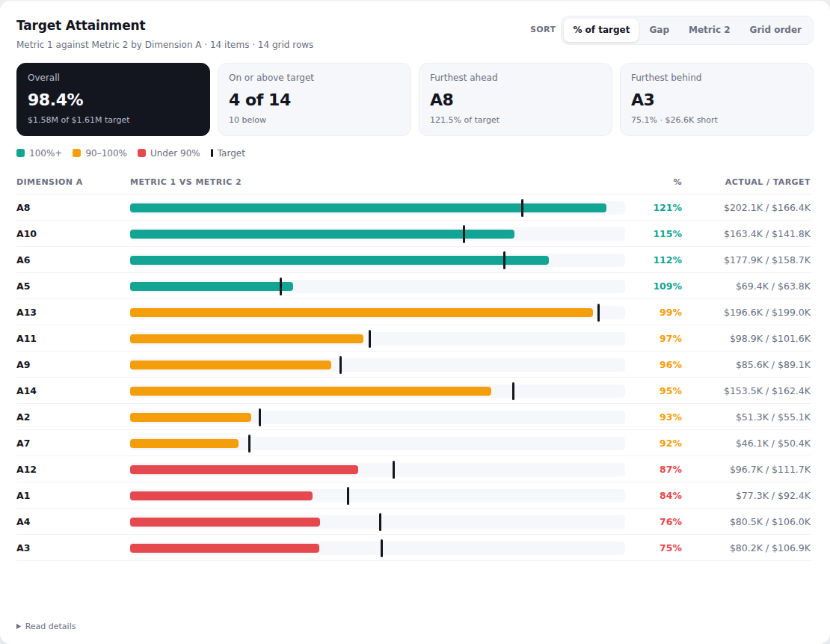
Task: Click the A3 red progress bar
Action: [224, 549]
